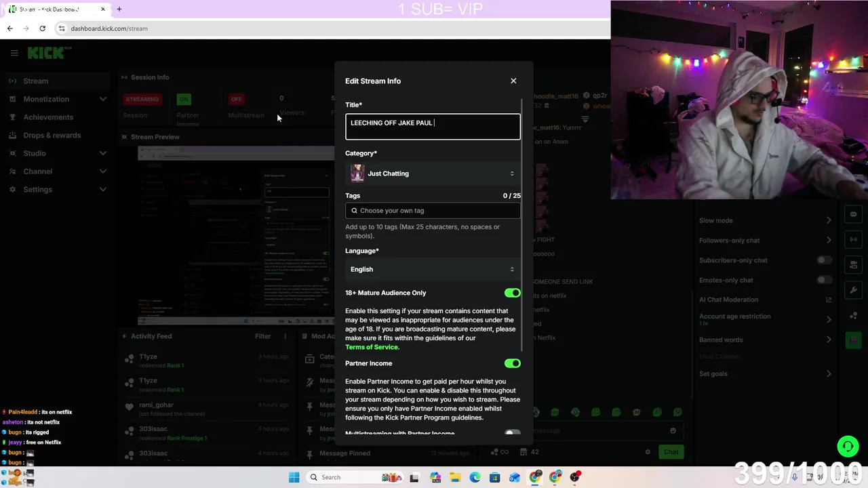The image size is (868, 488).
Task: Open the Language dropdown set to English
Action: [433, 269]
